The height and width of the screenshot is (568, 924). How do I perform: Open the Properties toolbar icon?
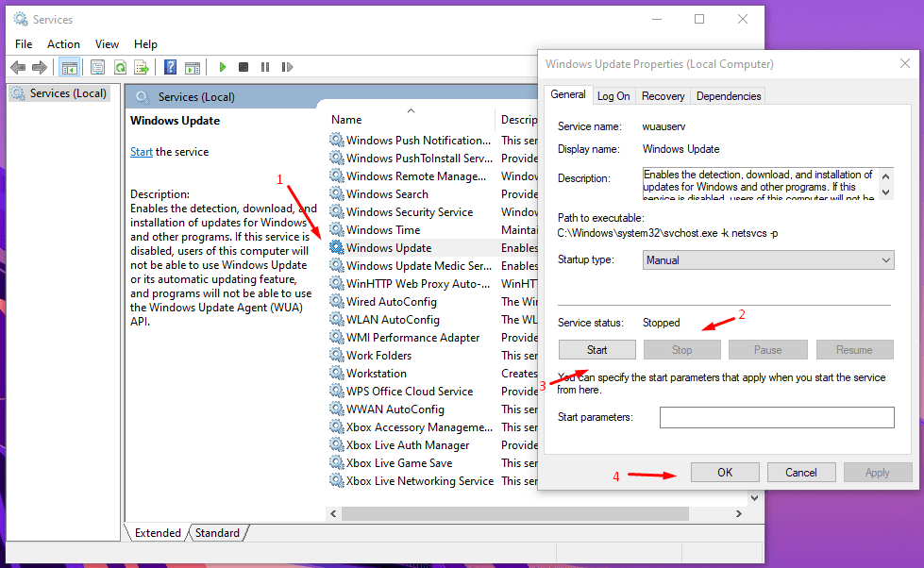(x=97, y=67)
